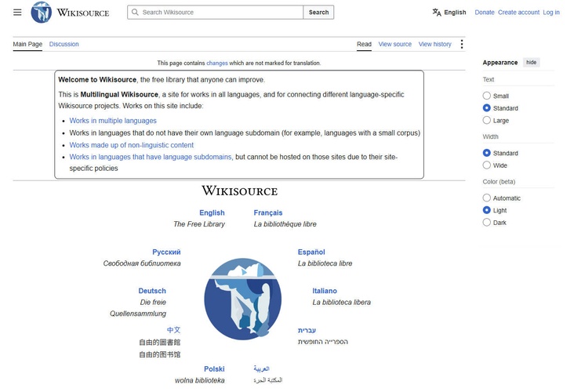Open 'Works in languages that have language subdomains'
The height and width of the screenshot is (392, 574).
(151, 157)
